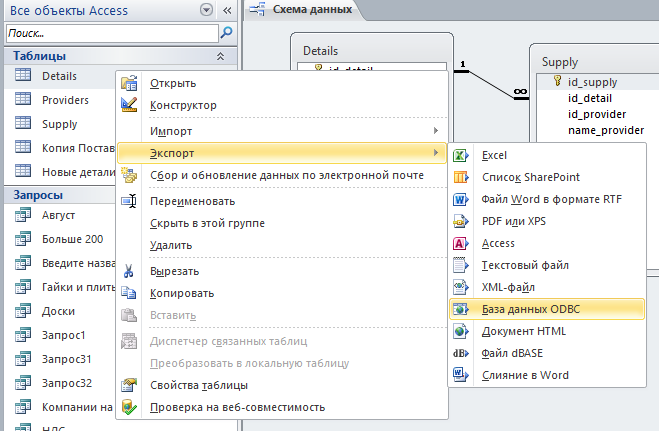Open the Все объекты Access dropdown arrow

click(206, 10)
